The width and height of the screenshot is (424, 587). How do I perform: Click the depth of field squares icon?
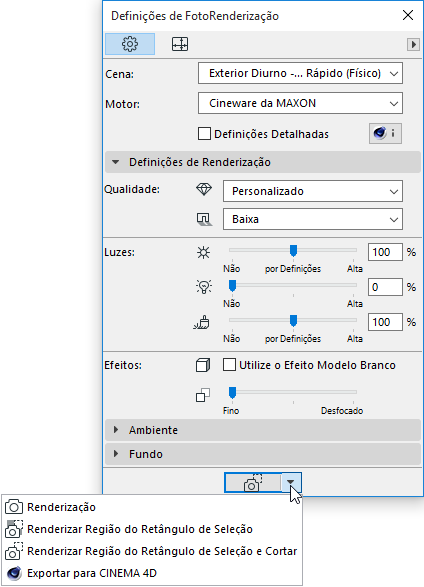tap(203, 395)
